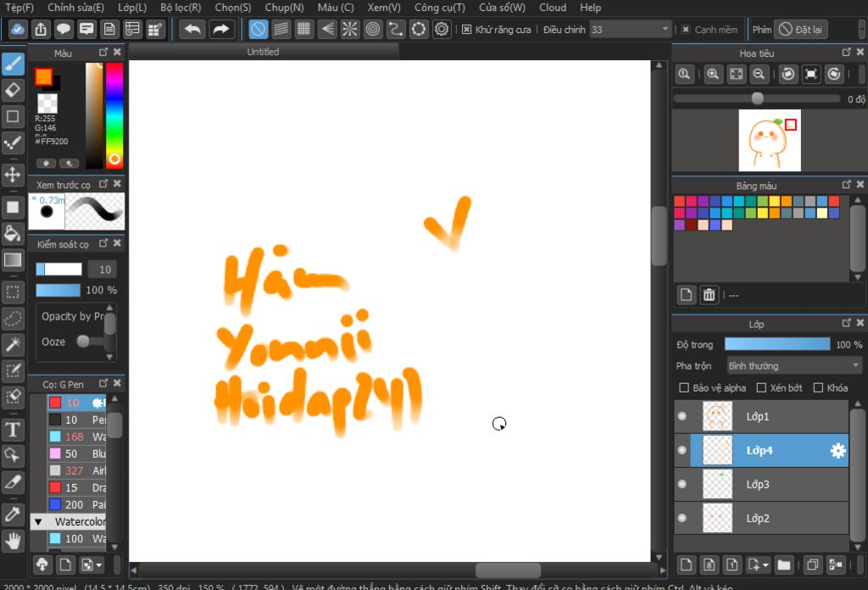868x590 pixels.
Task: Select the Move tool
Action: 13,175
